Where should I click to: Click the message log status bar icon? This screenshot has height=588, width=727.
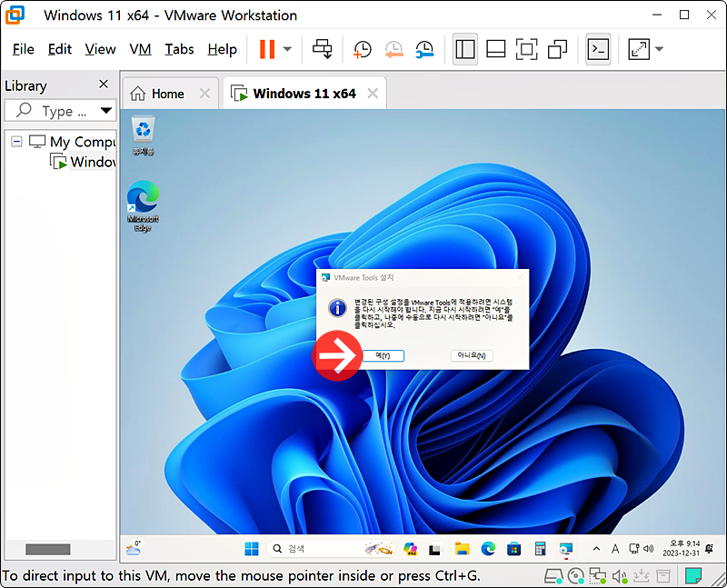[x=693, y=576]
